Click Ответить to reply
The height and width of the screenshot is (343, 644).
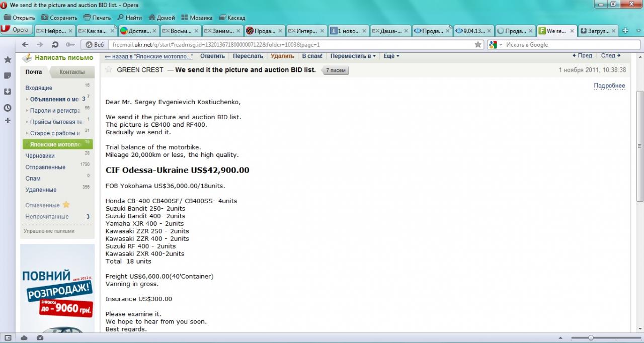tap(212, 56)
